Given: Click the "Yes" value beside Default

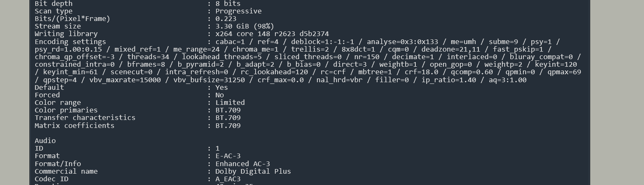Looking at the screenshot, I should pyautogui.click(x=222, y=88).
